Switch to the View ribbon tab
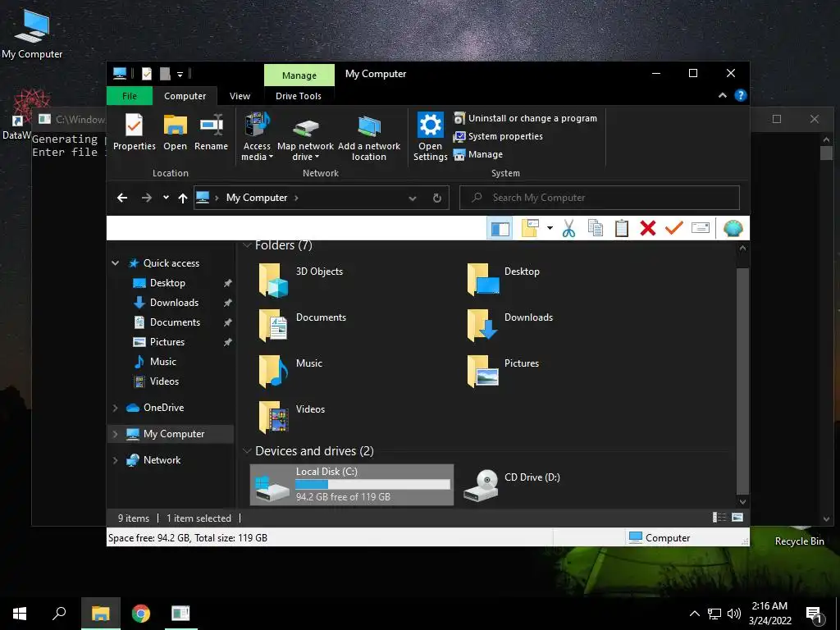This screenshot has height=630, width=840. (240, 96)
